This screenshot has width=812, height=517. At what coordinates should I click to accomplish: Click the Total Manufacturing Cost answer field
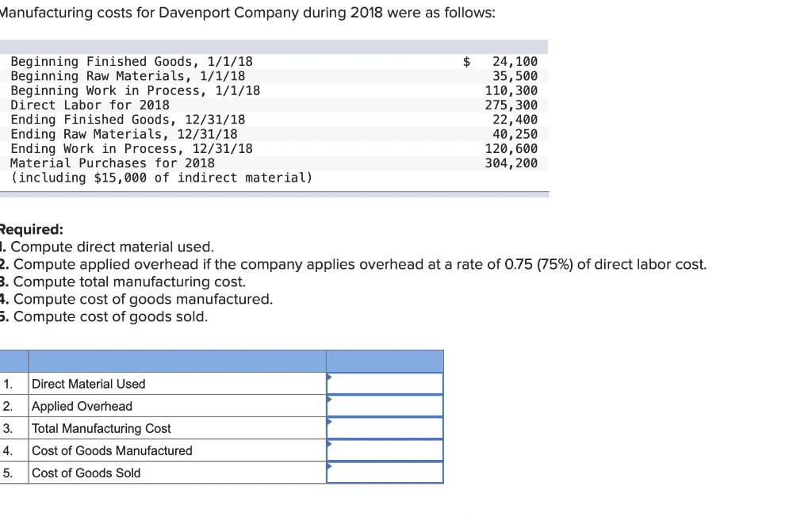click(385, 427)
